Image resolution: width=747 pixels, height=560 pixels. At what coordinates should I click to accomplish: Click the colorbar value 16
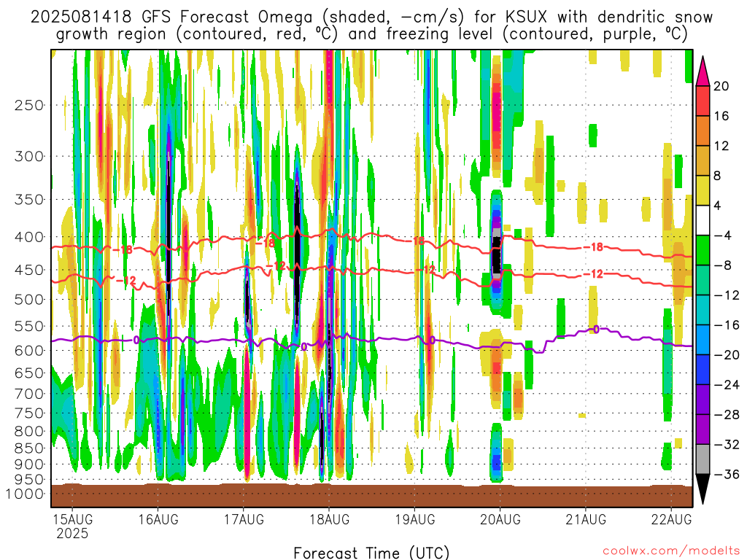tap(721, 116)
